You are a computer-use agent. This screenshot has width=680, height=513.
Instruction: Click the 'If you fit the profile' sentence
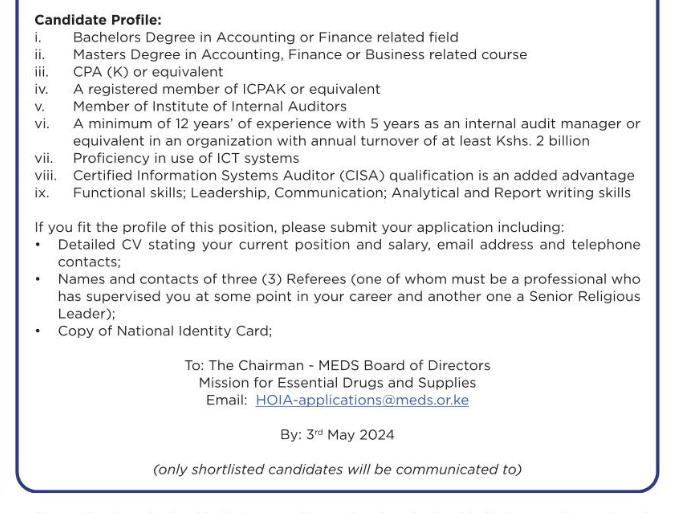pos(299,227)
